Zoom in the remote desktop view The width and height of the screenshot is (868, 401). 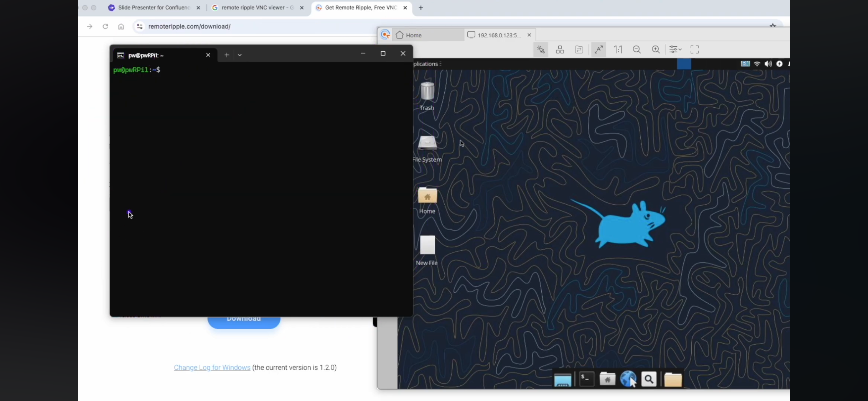tap(656, 50)
